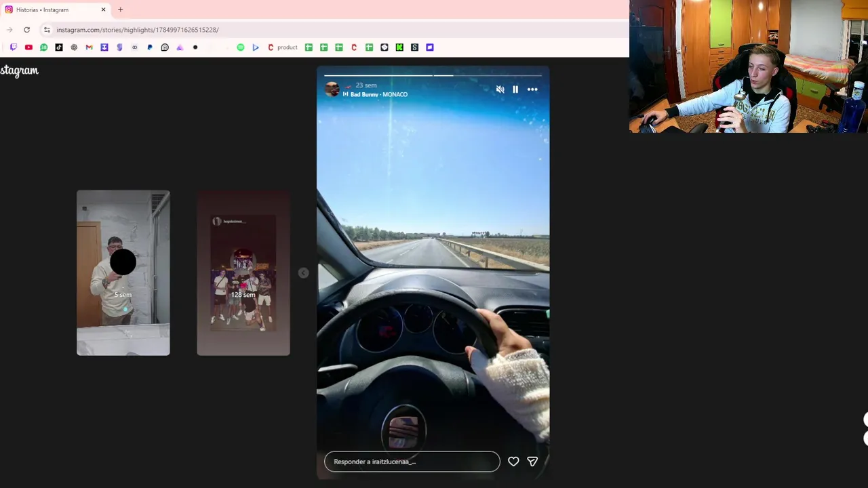
Task: Pause the playing story
Action: [x=515, y=89]
